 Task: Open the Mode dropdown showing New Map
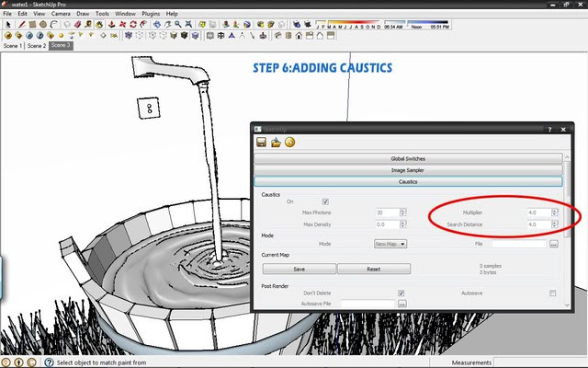coord(390,244)
